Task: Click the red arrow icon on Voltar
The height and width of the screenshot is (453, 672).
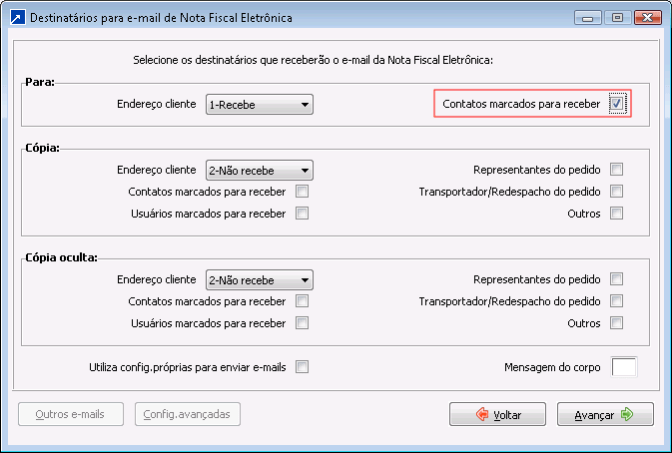Action: 482,414
